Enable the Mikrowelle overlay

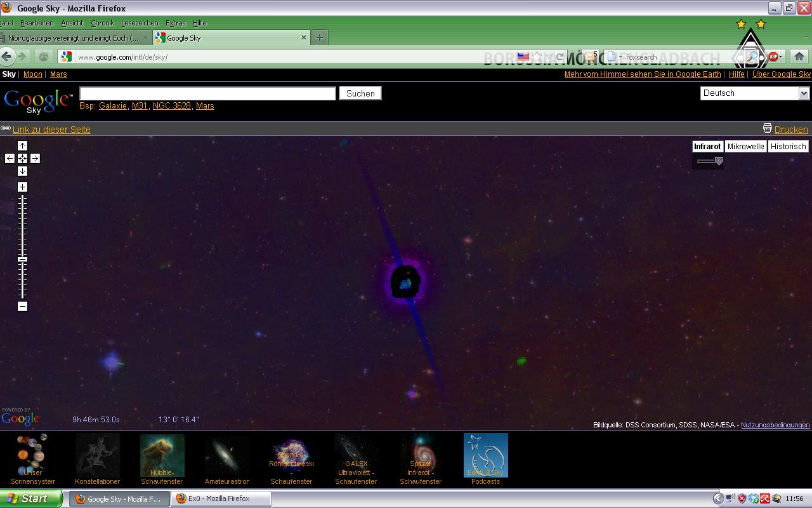(745, 146)
